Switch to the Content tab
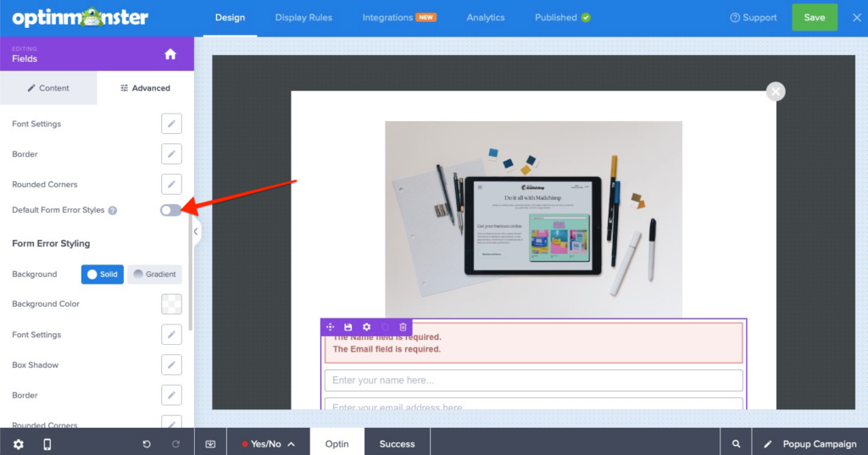 coord(48,88)
